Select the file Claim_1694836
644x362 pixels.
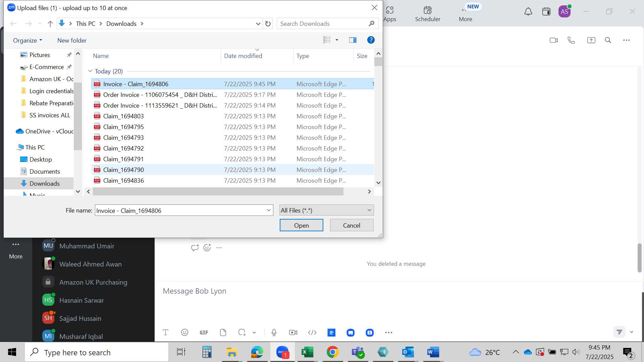[123, 180]
